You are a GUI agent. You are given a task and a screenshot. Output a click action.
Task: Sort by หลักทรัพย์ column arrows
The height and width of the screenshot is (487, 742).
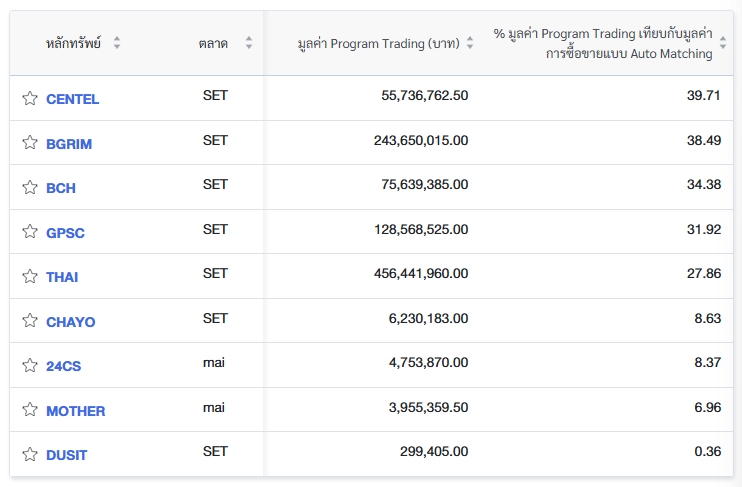pyautogui.click(x=117, y=43)
